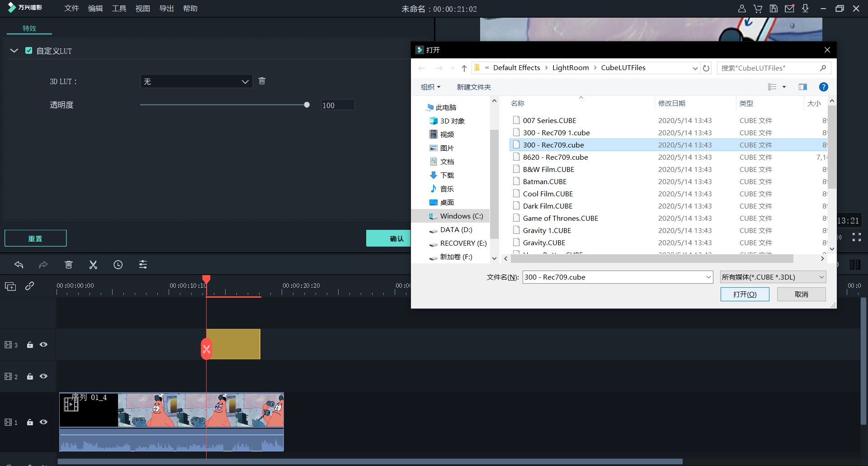Delete the 3D LUT with trash icon

(x=262, y=81)
